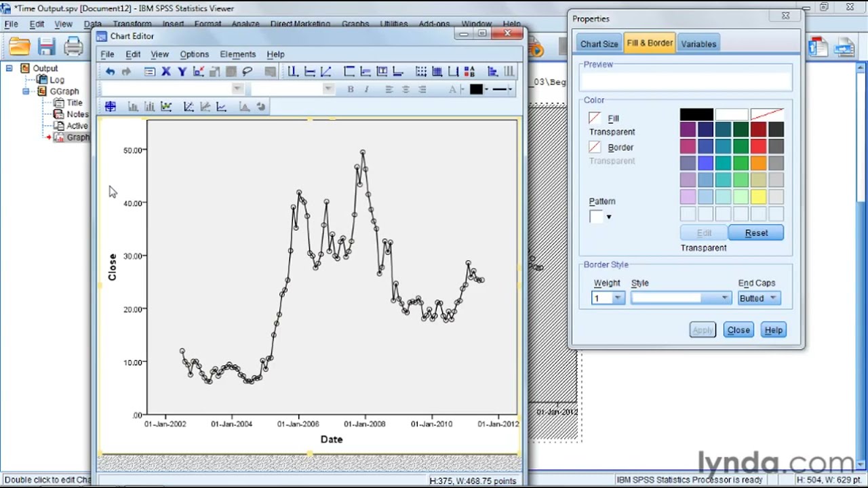Collapse the Output tree node
Image resolution: width=868 pixels, height=488 pixels.
(x=9, y=68)
